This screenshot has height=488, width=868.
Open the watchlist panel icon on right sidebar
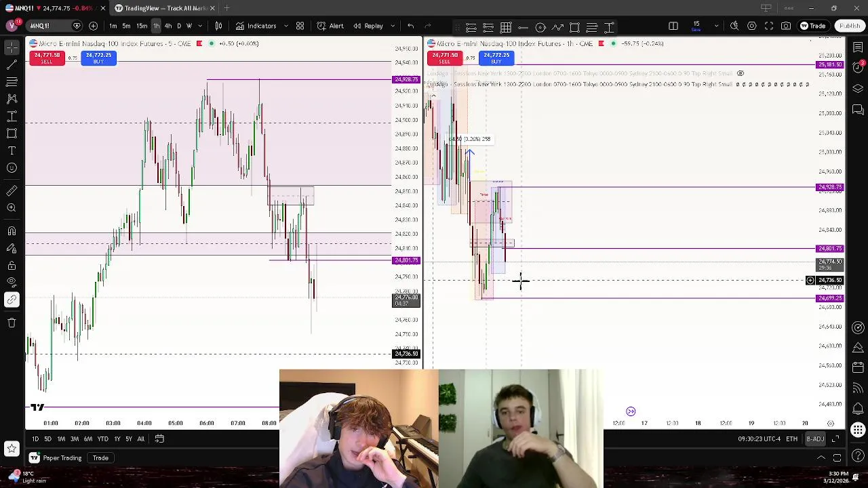[x=858, y=47]
